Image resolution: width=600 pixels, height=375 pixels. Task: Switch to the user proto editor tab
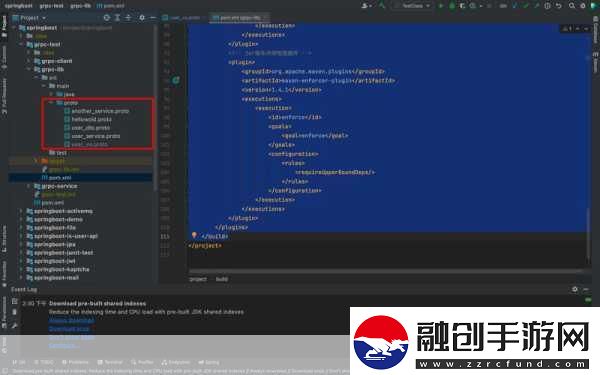point(181,18)
